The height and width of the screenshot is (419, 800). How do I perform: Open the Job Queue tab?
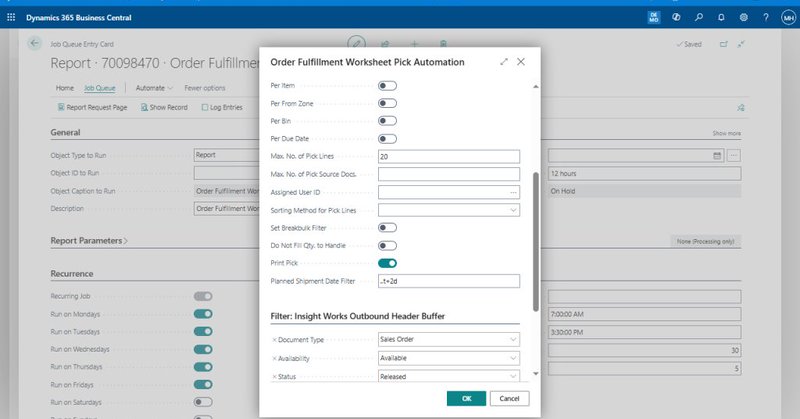pos(99,88)
